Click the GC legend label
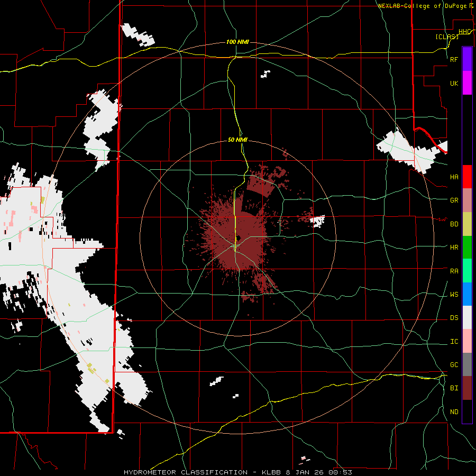This screenshot has height=476, width=476. tap(454, 365)
